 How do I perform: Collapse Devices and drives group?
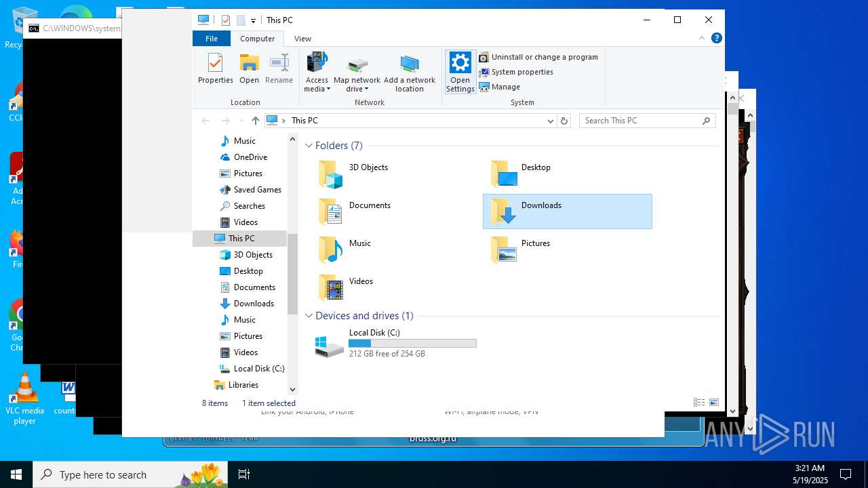tap(309, 316)
